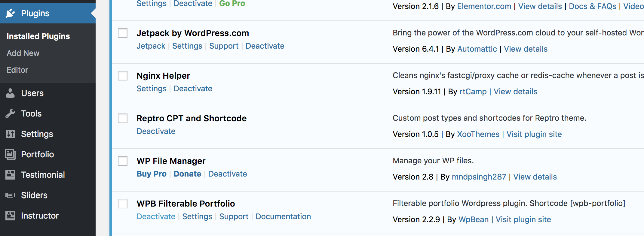Click the Plugins plug icon

tap(10, 13)
